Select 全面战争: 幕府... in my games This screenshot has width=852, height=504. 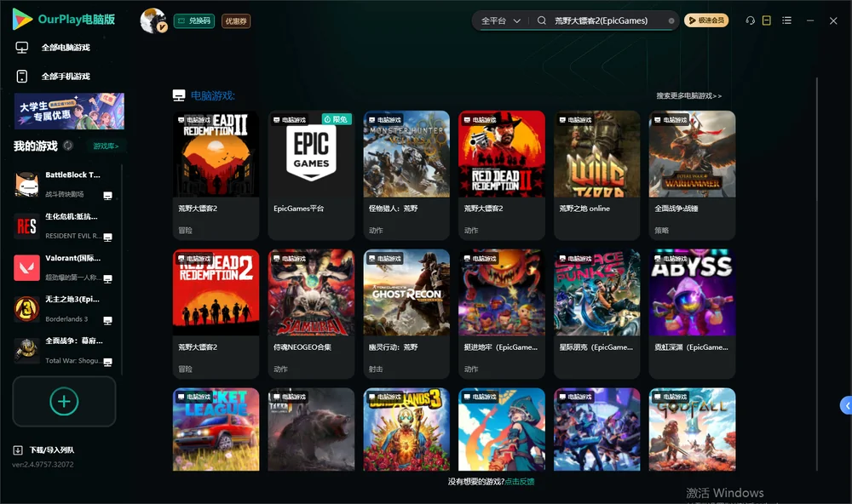point(64,352)
